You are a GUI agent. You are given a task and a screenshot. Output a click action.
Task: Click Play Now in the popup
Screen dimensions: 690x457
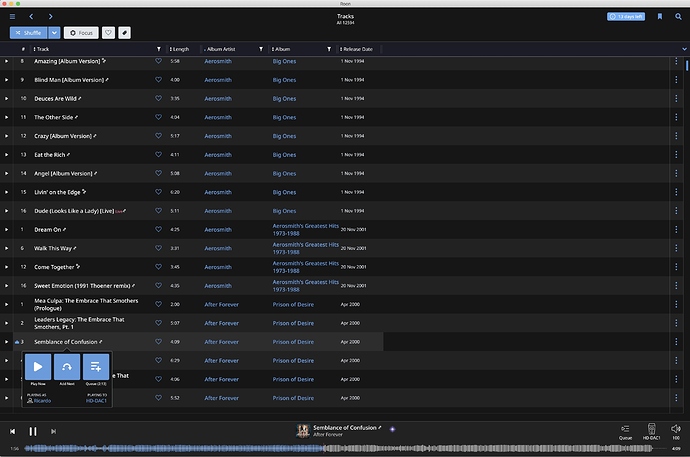(x=38, y=367)
